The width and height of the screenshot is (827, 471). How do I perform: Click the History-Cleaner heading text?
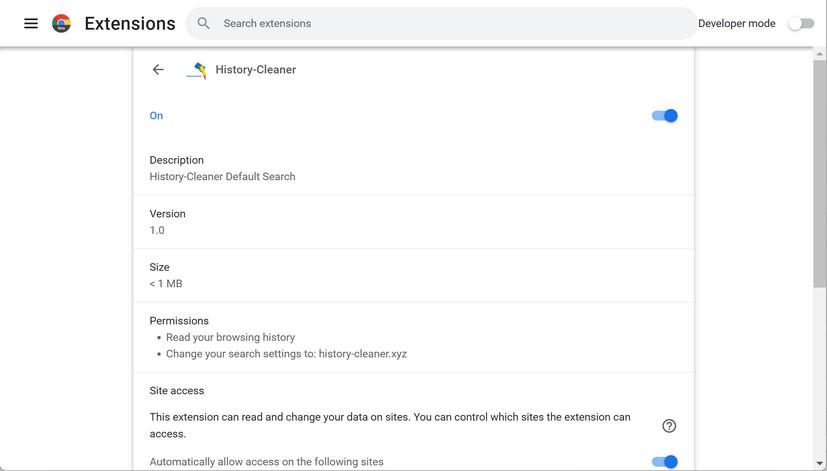[256, 70]
